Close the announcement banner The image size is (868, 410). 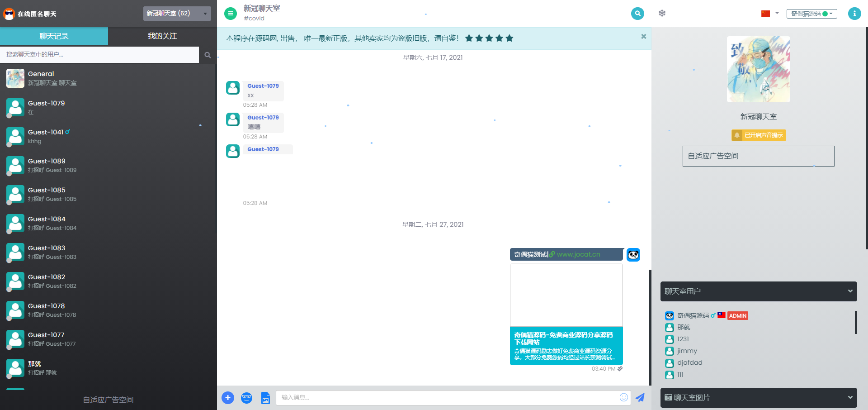[643, 37]
